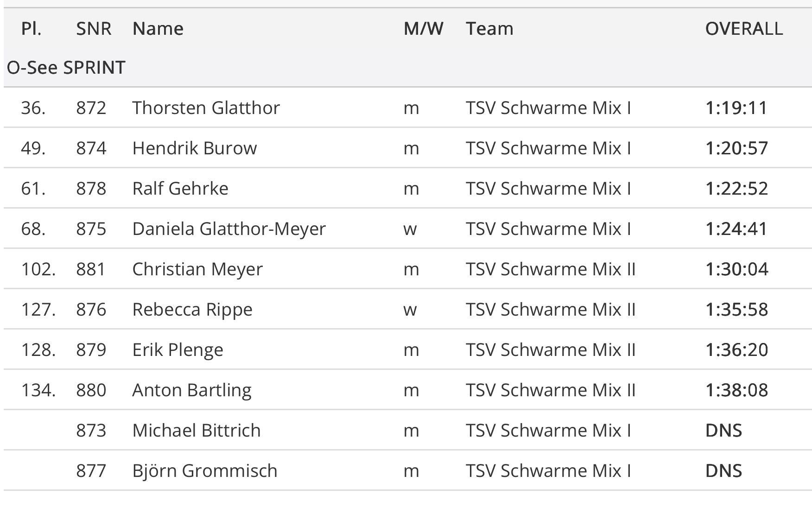This screenshot has height=514, width=812.
Task: Select Rebecca Rippe in the results
Action: 192,310
